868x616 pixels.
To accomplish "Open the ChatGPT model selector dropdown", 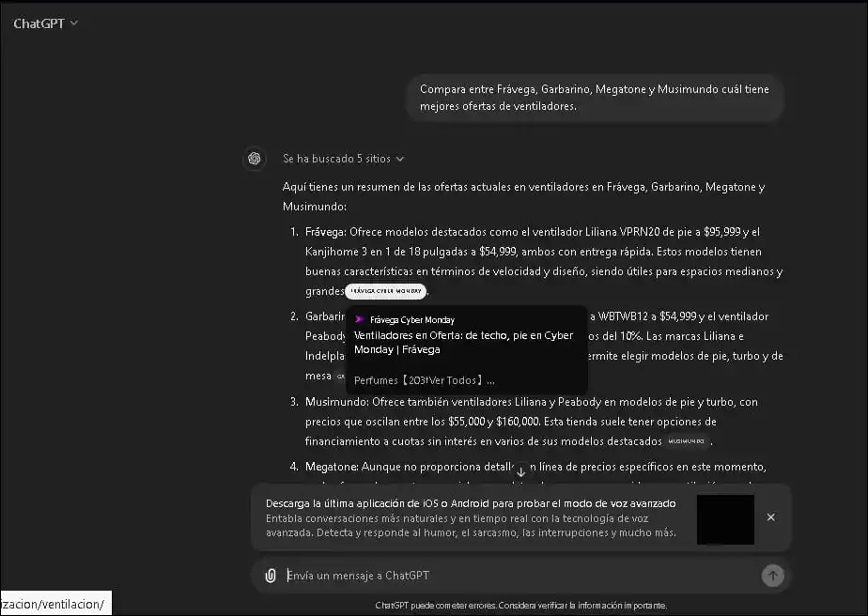I will tap(45, 23).
